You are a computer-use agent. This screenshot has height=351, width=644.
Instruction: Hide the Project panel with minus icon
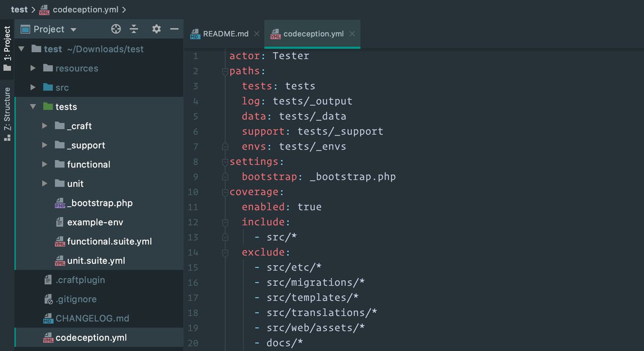174,29
